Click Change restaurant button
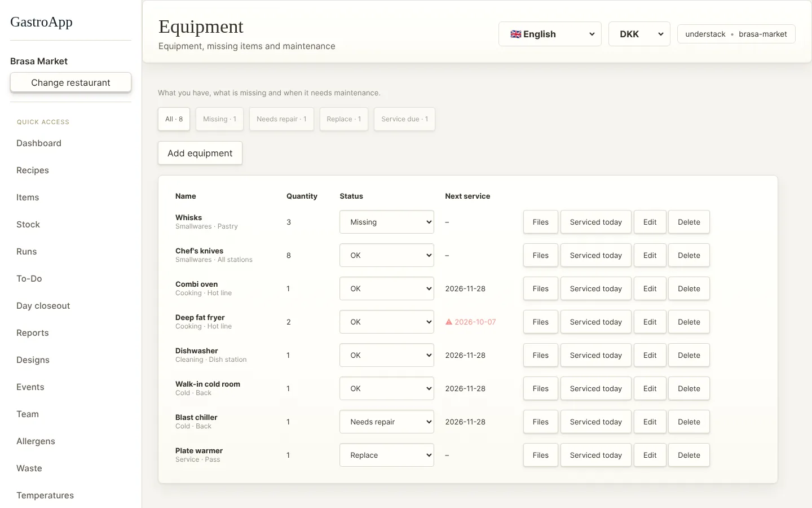 [70, 82]
